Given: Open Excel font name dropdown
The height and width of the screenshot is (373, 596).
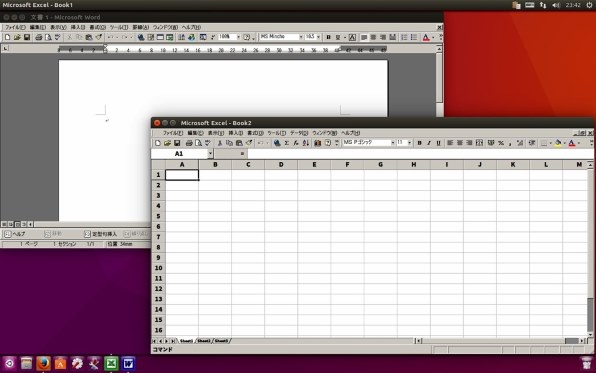Looking at the screenshot, I should (x=393, y=143).
